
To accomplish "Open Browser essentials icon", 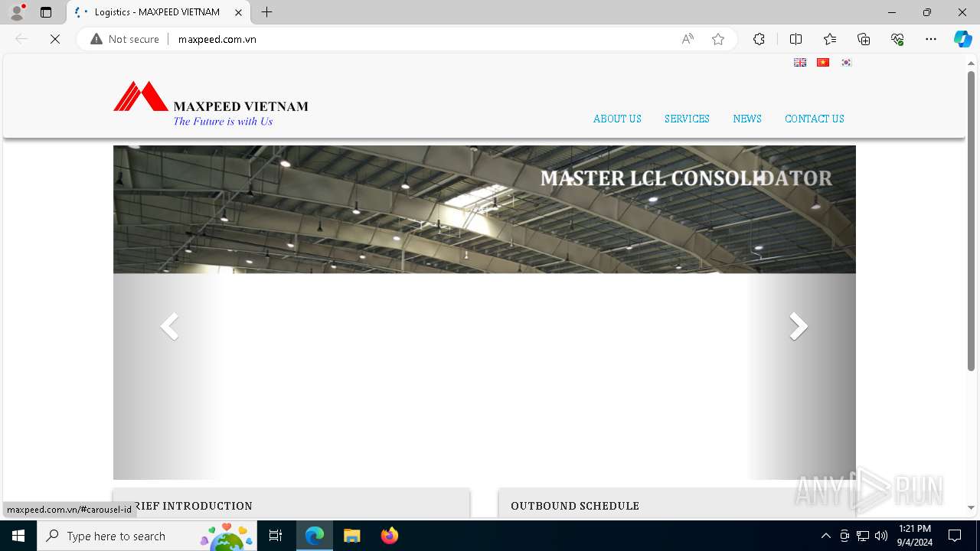I will click(x=897, y=39).
